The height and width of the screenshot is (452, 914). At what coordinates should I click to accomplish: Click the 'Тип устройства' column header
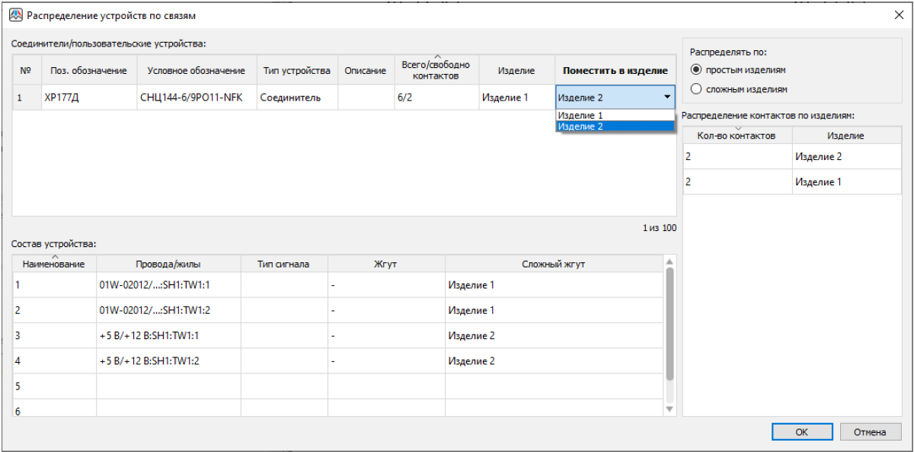point(296,70)
